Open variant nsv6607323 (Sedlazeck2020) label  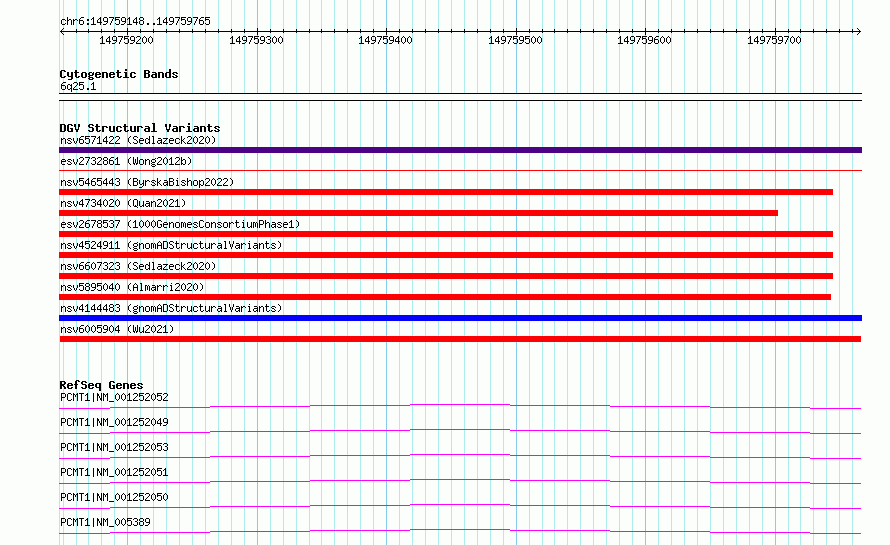click(x=138, y=266)
